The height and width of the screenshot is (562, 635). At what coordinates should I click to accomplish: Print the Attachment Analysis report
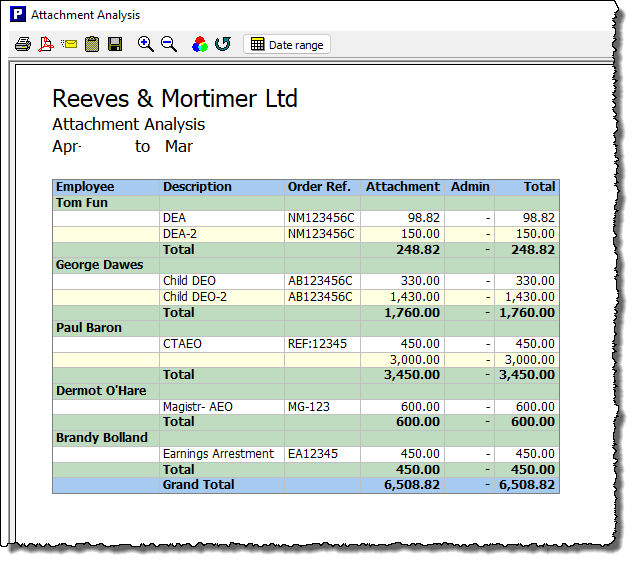[x=23, y=44]
